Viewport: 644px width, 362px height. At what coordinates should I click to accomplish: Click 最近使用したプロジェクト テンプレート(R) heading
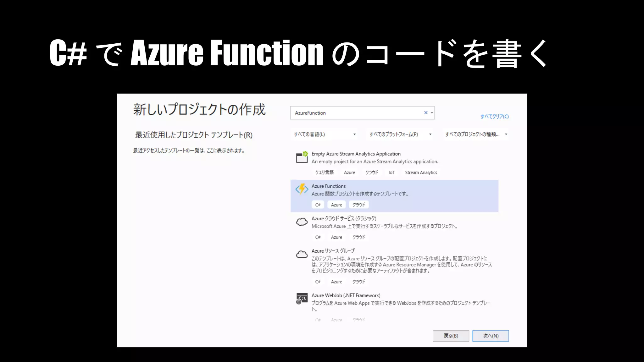(x=194, y=135)
